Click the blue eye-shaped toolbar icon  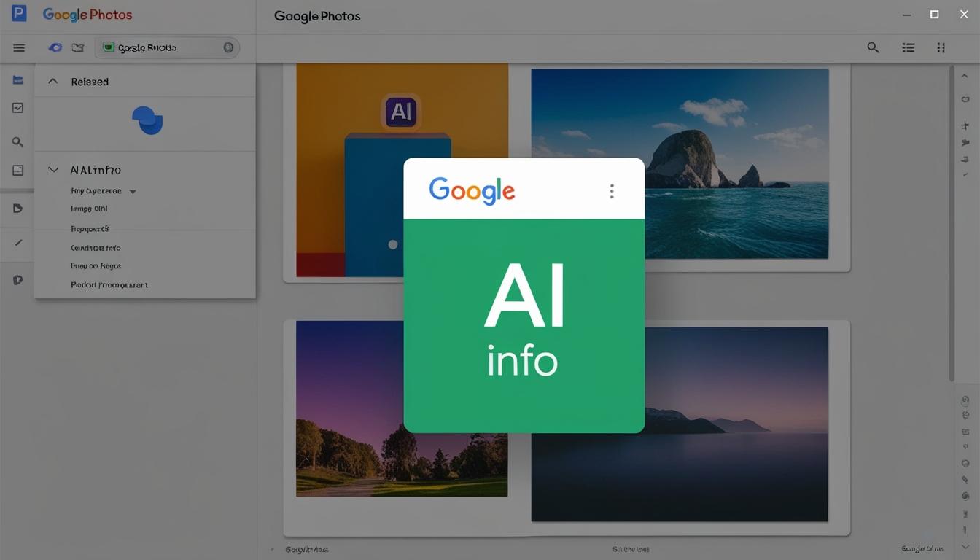coord(55,48)
